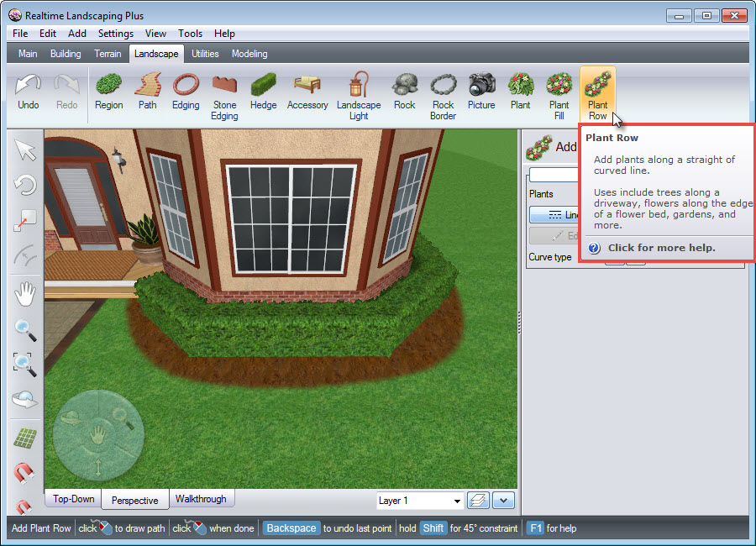Click the panel splitter grip handle

coord(519,323)
